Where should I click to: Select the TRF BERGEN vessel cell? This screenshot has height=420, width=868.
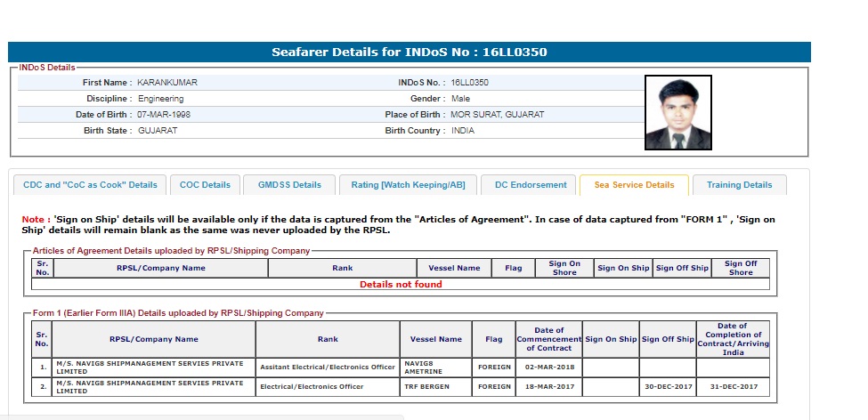[426, 387]
